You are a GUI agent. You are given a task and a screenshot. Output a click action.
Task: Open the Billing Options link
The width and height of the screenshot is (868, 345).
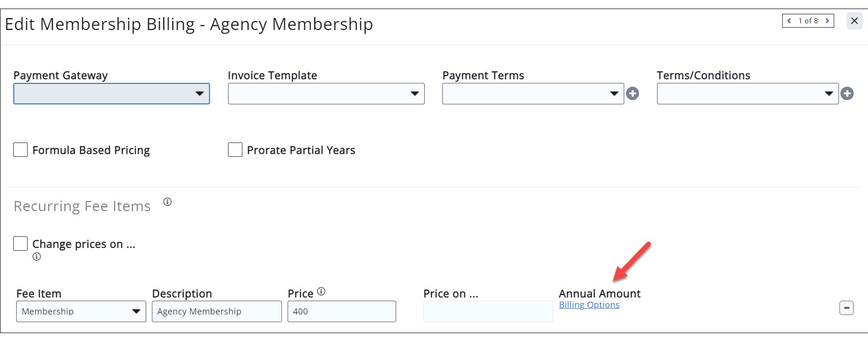pyautogui.click(x=589, y=304)
